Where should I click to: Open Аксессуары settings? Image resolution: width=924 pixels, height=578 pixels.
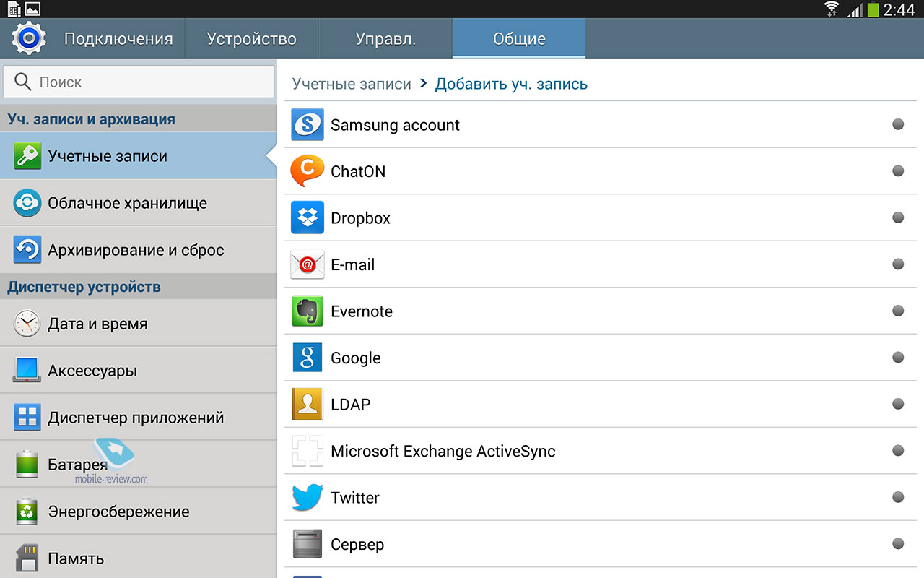tap(139, 371)
